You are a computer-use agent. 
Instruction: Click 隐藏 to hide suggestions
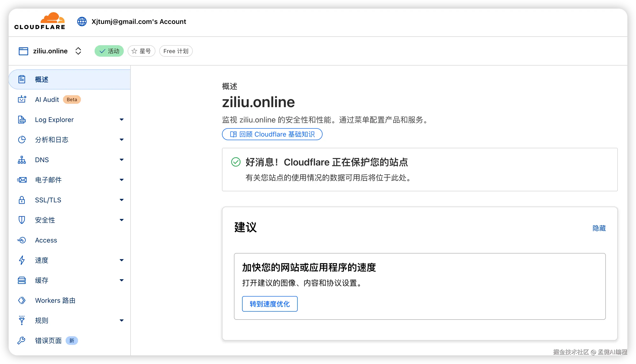599,228
